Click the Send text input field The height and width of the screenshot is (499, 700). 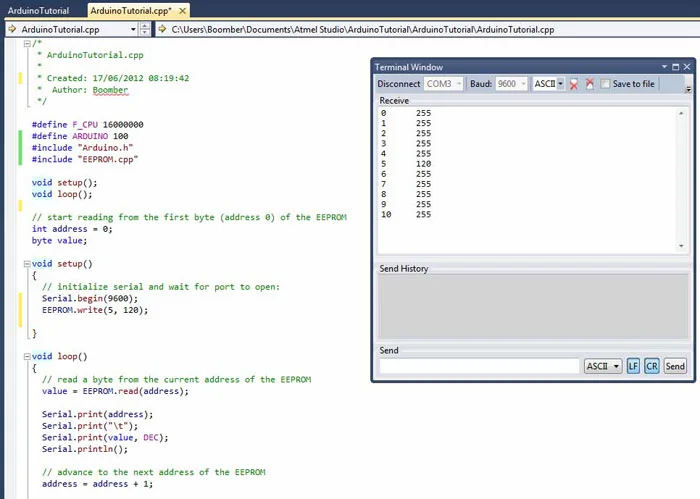point(479,366)
